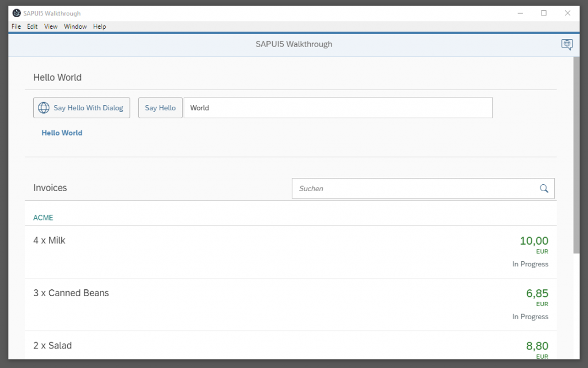Open the Edit menu

click(x=32, y=26)
